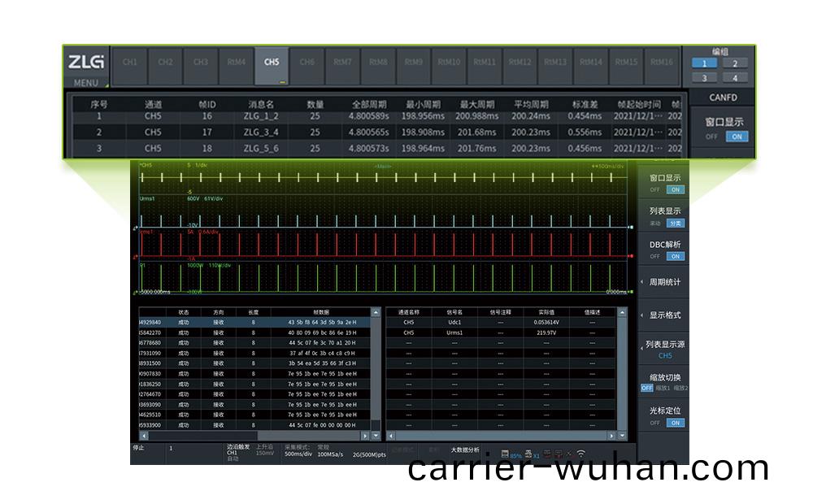The width and height of the screenshot is (813, 504).
Task: Select the CH5 channel tab
Action: point(272,63)
